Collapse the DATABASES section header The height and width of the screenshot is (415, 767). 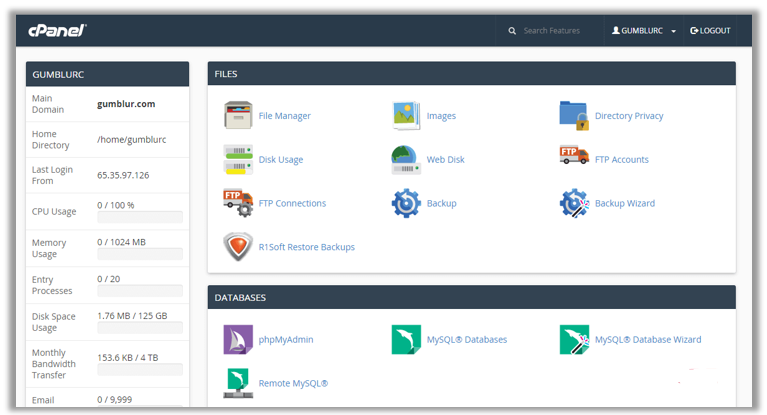[x=472, y=298]
